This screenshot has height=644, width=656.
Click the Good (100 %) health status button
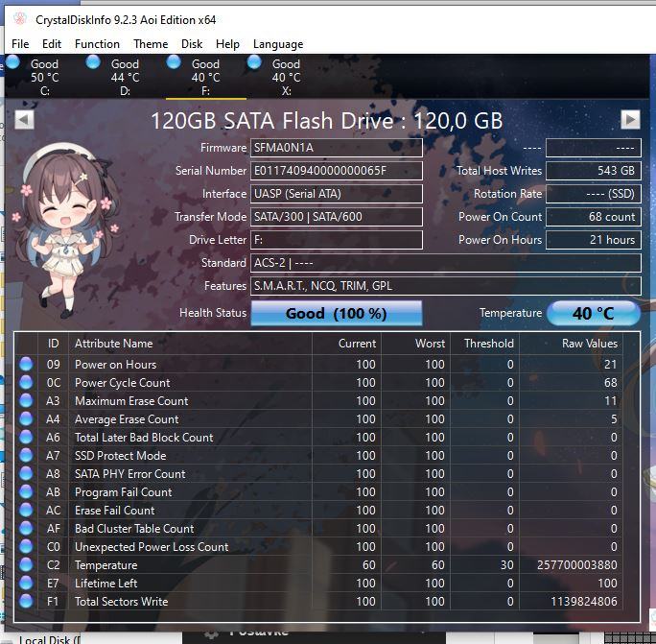pyautogui.click(x=337, y=313)
